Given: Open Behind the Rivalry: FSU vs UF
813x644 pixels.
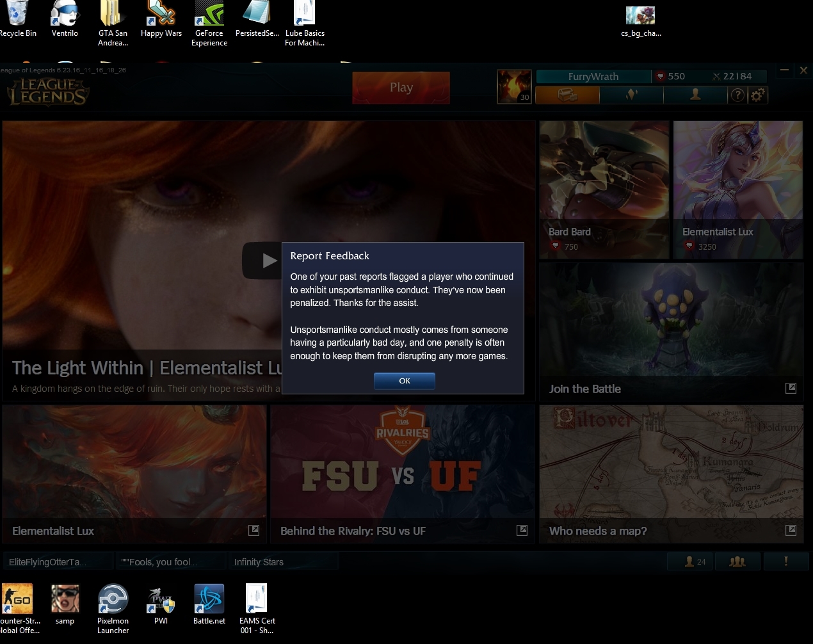Looking at the screenshot, I should tap(402, 474).
